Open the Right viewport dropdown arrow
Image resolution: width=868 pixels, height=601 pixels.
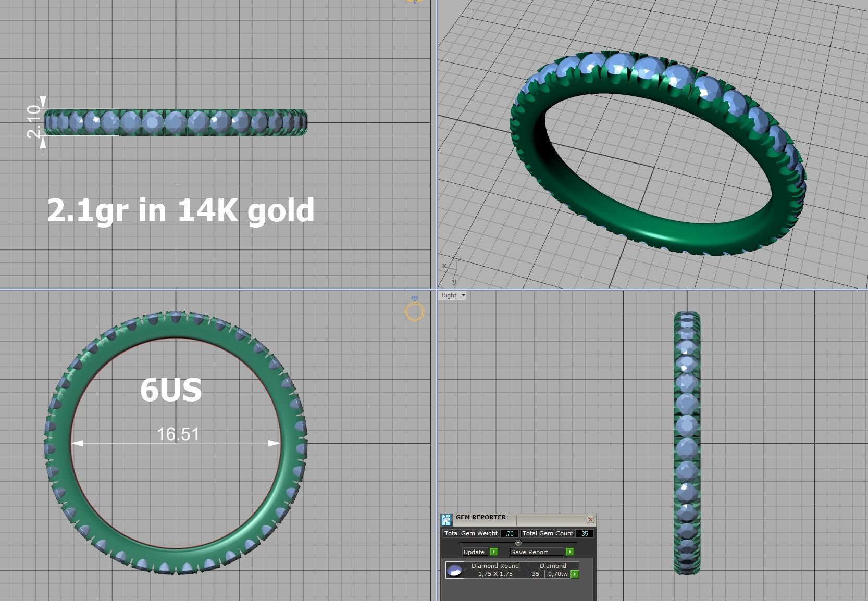pos(463,295)
